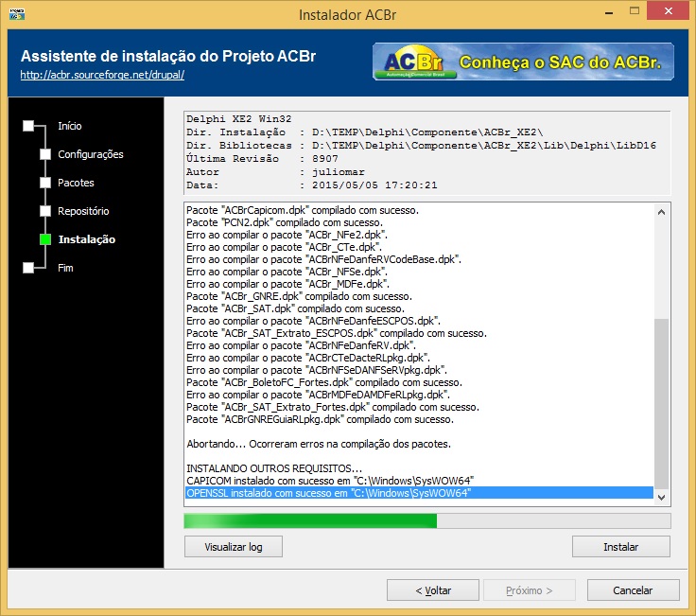Image resolution: width=696 pixels, height=616 pixels.
Task: Click the Instalador ACBr title bar icon
Action: (17, 14)
